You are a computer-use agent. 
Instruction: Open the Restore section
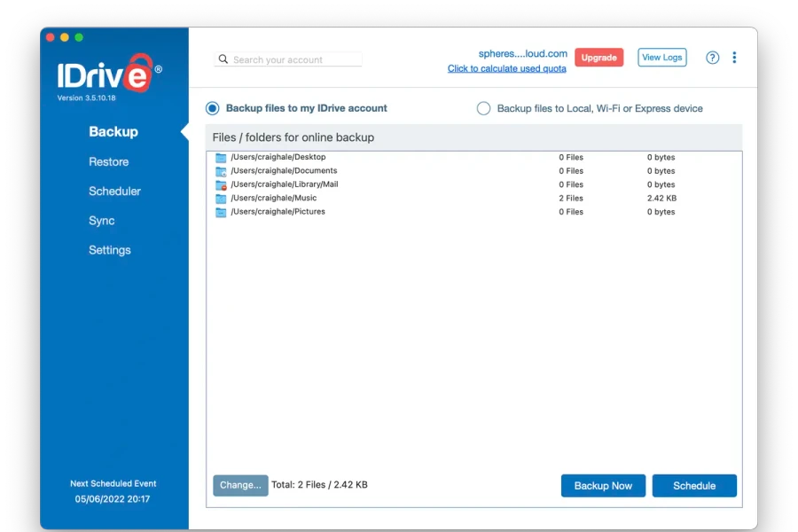click(x=108, y=161)
